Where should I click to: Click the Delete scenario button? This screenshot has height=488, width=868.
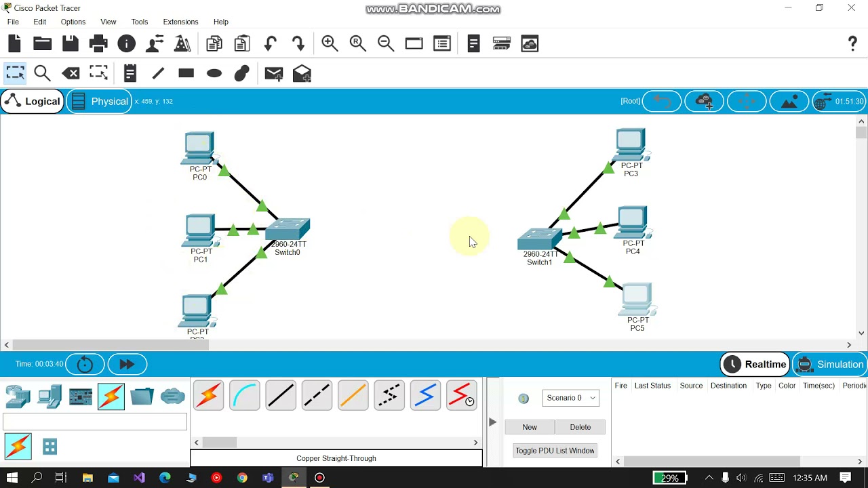coord(580,427)
